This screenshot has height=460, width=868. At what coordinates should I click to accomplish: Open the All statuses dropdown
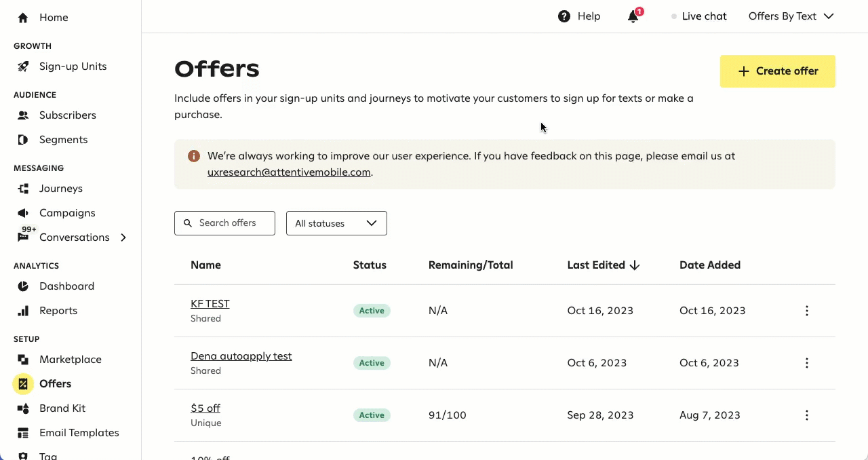(x=336, y=223)
